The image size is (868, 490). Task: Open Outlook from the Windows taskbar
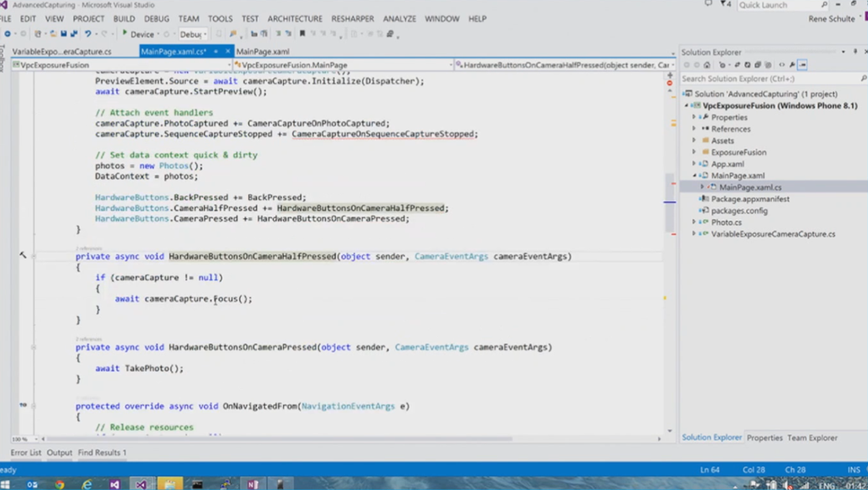coord(32,484)
